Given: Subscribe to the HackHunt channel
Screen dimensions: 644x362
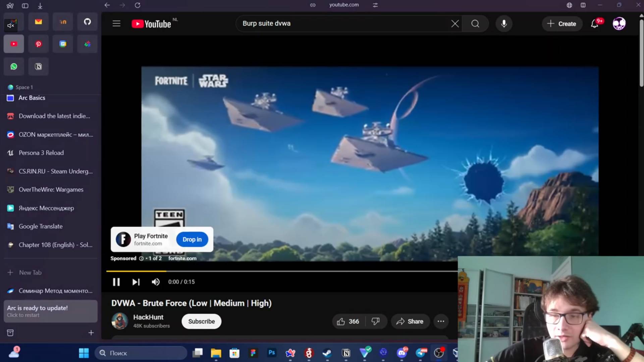Looking at the screenshot, I should [x=201, y=321].
